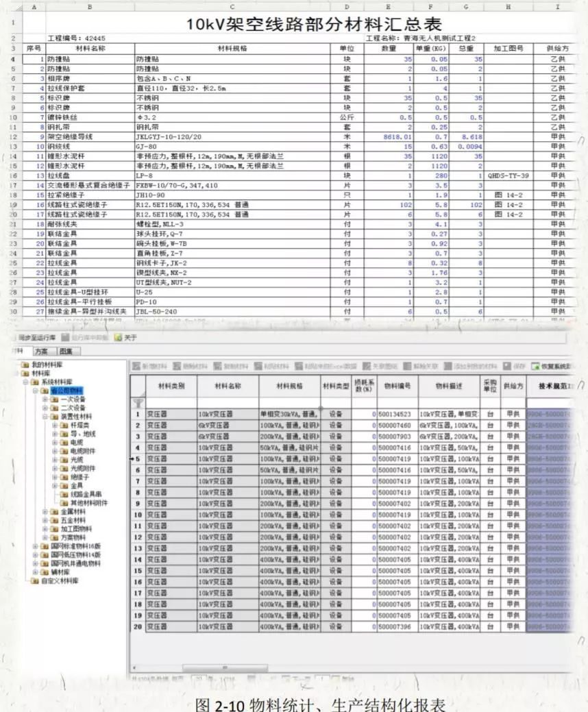Open the 关于 about button

(126, 337)
